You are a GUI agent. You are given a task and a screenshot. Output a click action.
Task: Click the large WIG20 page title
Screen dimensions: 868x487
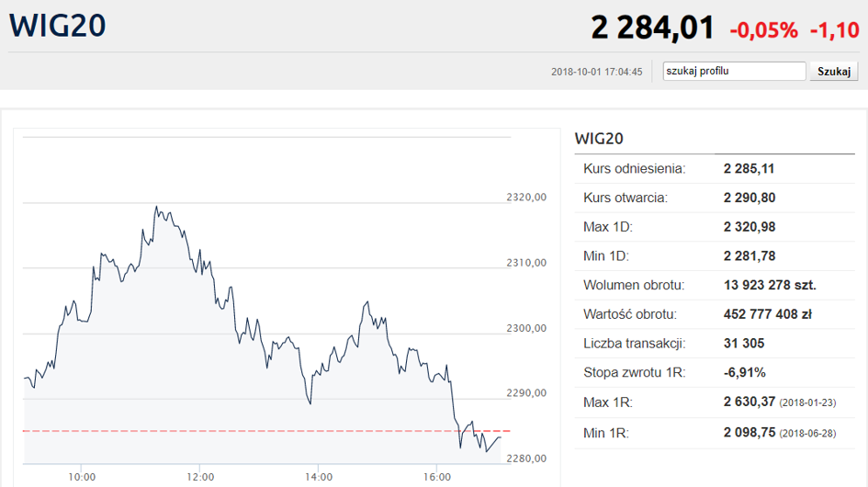57,26
